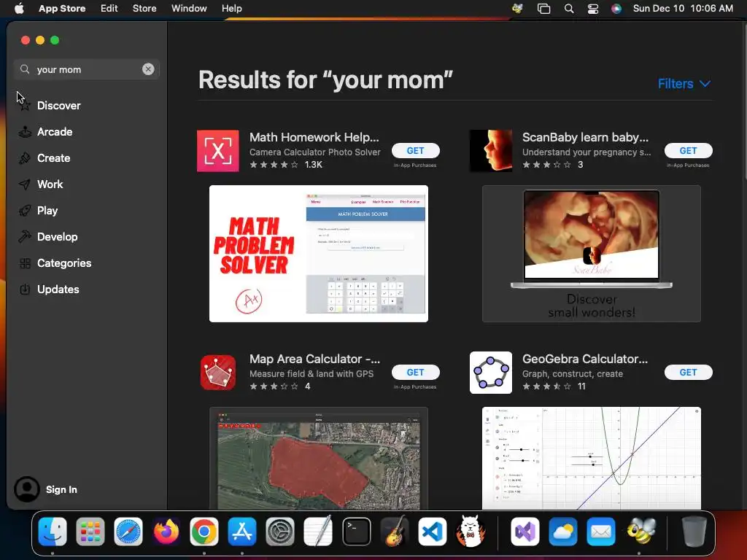Click the results vertical scrollbar
This screenshot has width=747, height=560.
pyautogui.click(x=745, y=101)
